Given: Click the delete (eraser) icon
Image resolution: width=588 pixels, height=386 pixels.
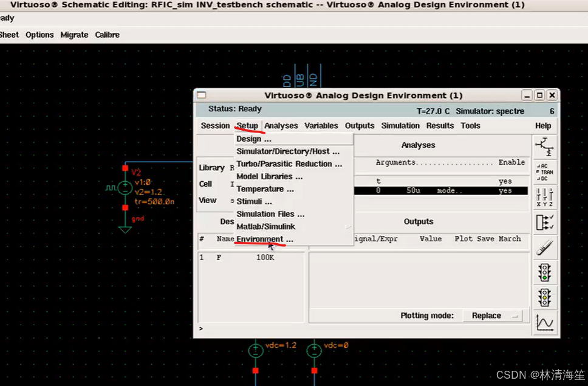Looking at the screenshot, I should point(544,247).
